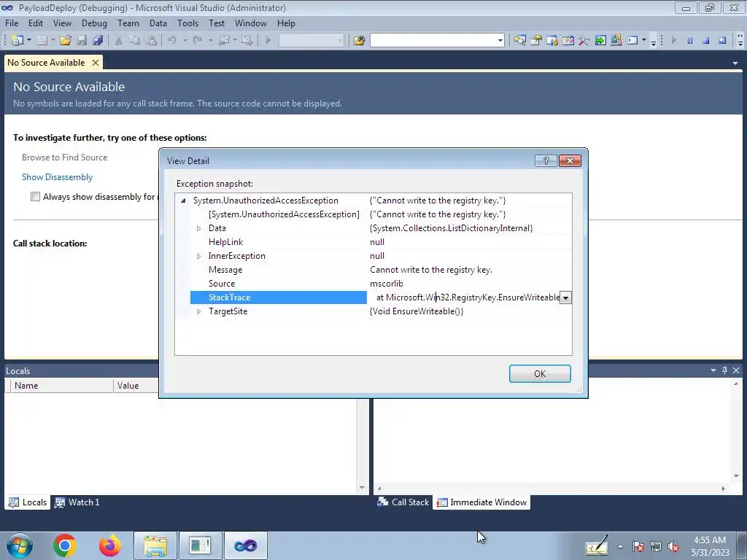
Task: Select the Message property row
Action: pyautogui.click(x=373, y=270)
